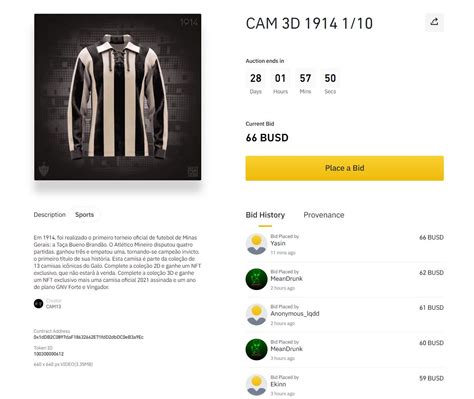Click the CAM13 creator avatar icon

click(38, 303)
